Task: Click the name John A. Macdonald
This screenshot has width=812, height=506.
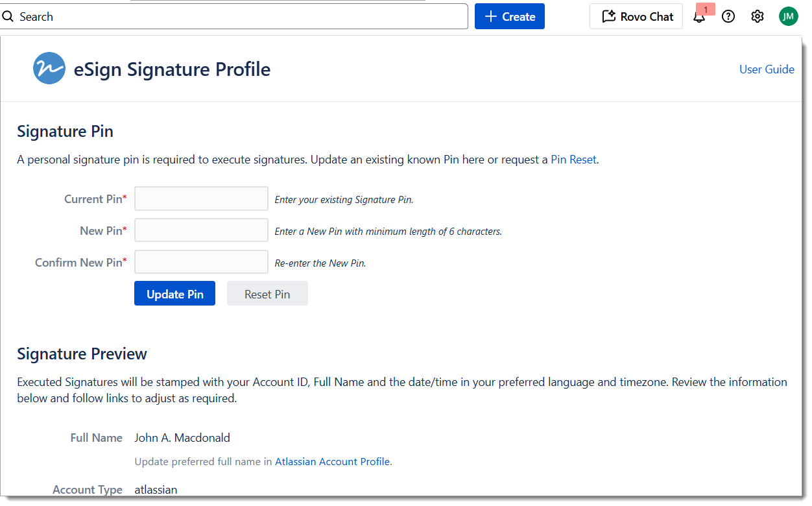Action: coord(182,438)
